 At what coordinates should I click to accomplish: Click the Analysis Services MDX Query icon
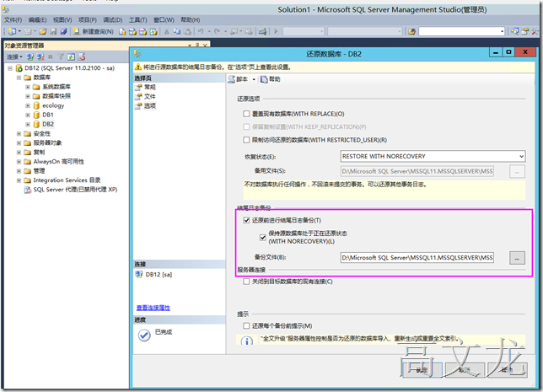click(132, 31)
